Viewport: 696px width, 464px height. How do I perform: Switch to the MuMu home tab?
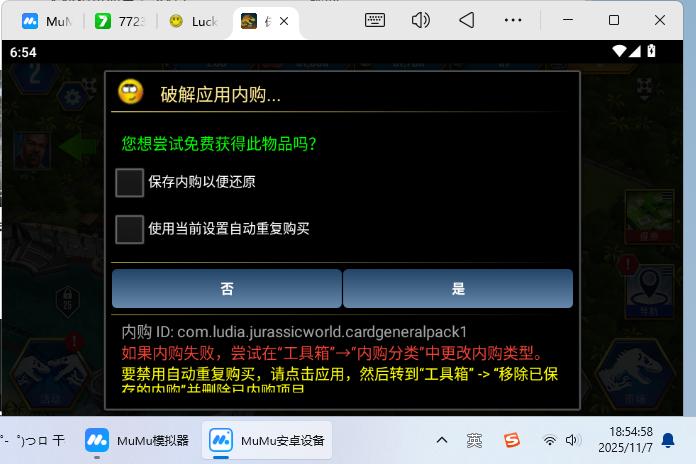[x=43, y=21]
